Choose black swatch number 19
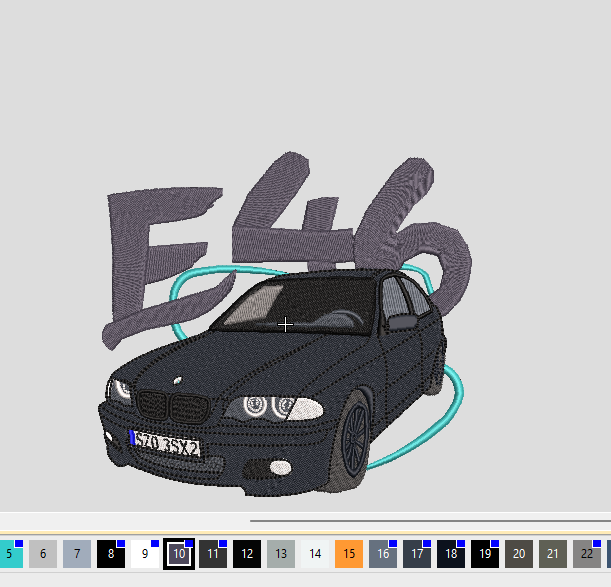Image resolution: width=611 pixels, height=587 pixels. 485,553
